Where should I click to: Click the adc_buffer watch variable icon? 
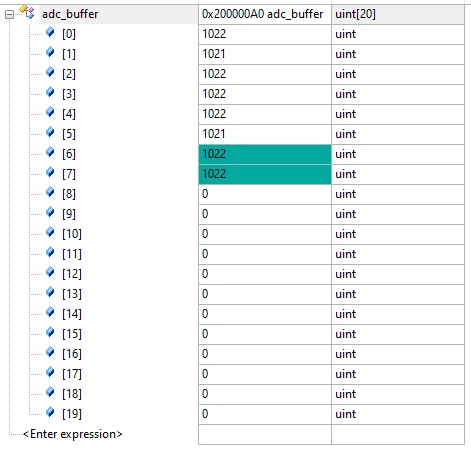27,12
